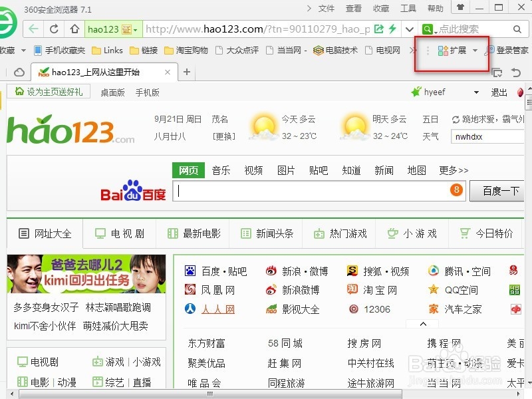Click the 今天 weather sun icon
The image size is (532, 399).
263,128
